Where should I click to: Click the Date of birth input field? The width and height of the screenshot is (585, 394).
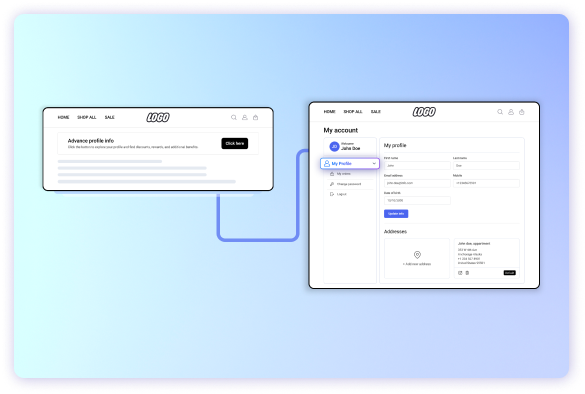[417, 200]
